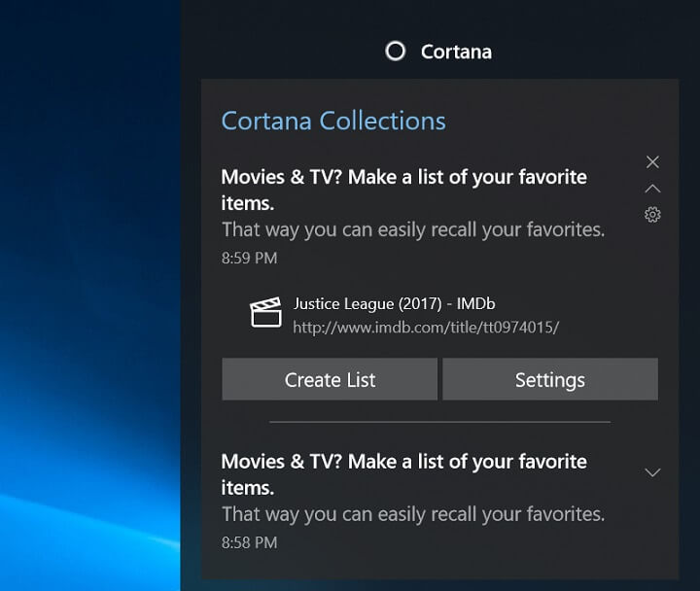Click the 8:59 PM timestamp
The width and height of the screenshot is (700, 591).
pos(249,258)
